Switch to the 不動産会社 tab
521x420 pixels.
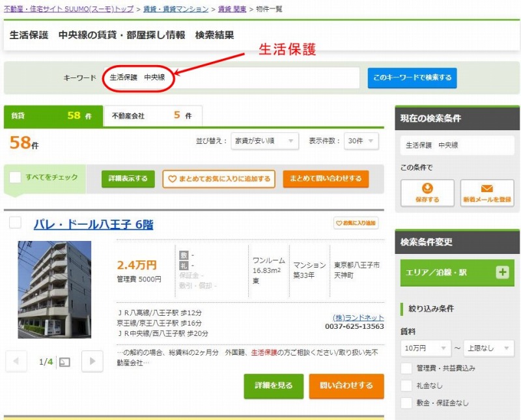point(152,116)
